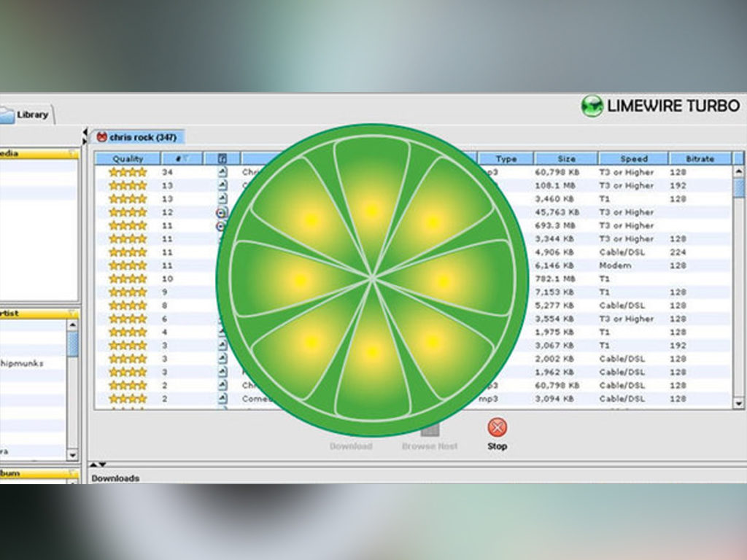
Task: Click the Library folder icon
Action: tap(6, 114)
